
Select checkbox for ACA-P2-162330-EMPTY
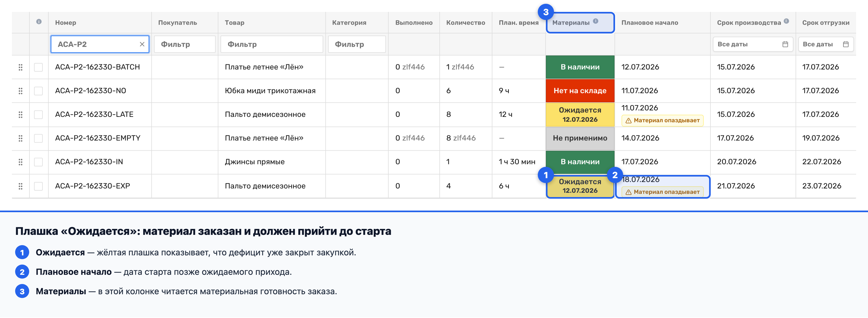(38, 138)
